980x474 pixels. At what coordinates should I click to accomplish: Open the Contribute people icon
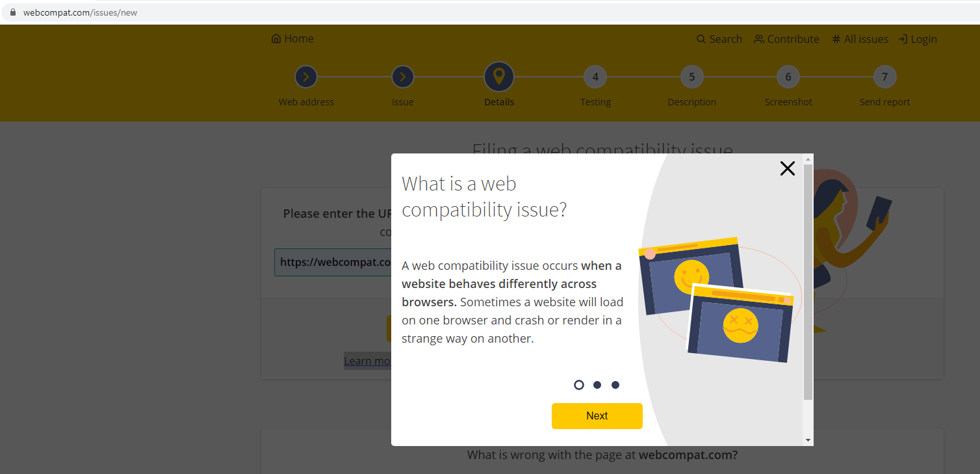pos(759,39)
